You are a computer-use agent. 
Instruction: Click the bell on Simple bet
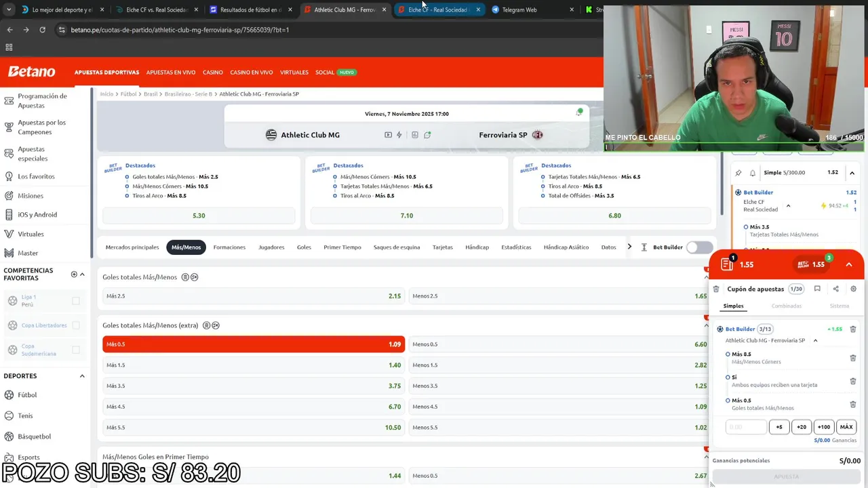tap(753, 173)
